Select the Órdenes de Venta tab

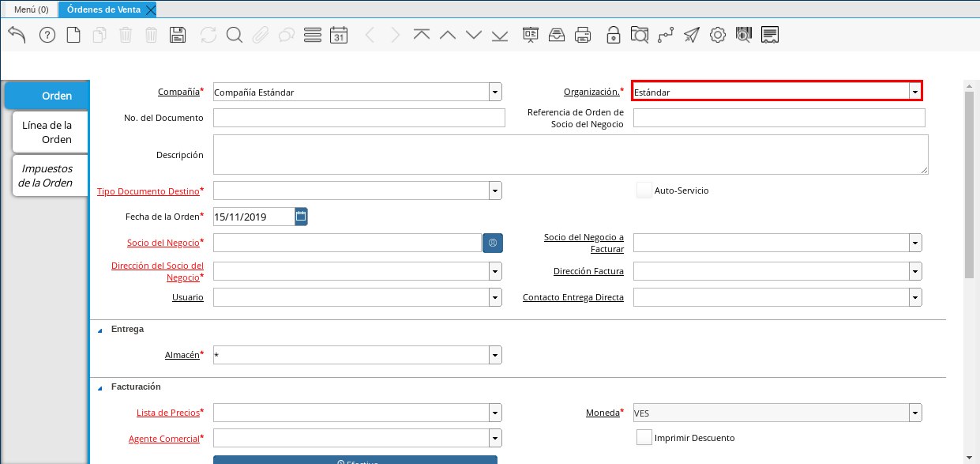coord(102,9)
